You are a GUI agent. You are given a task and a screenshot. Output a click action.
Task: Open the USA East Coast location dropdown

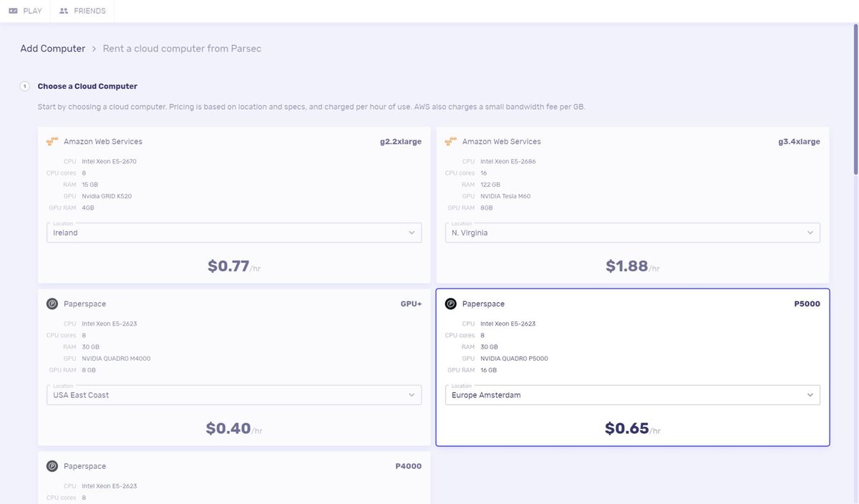tap(234, 395)
